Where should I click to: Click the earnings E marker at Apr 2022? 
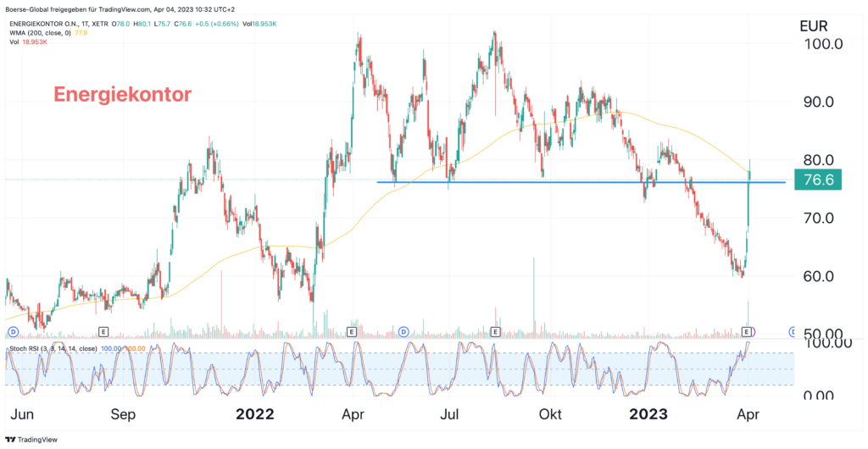point(351,331)
